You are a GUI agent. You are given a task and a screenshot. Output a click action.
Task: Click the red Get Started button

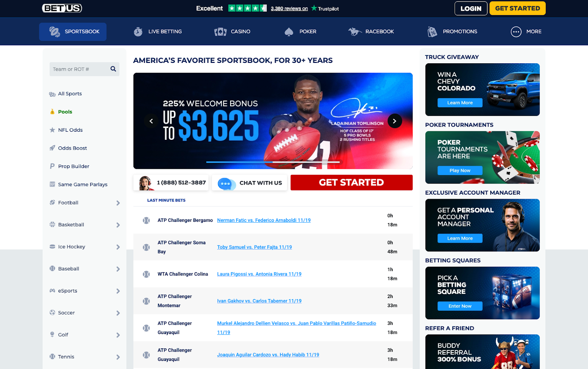pyautogui.click(x=351, y=182)
